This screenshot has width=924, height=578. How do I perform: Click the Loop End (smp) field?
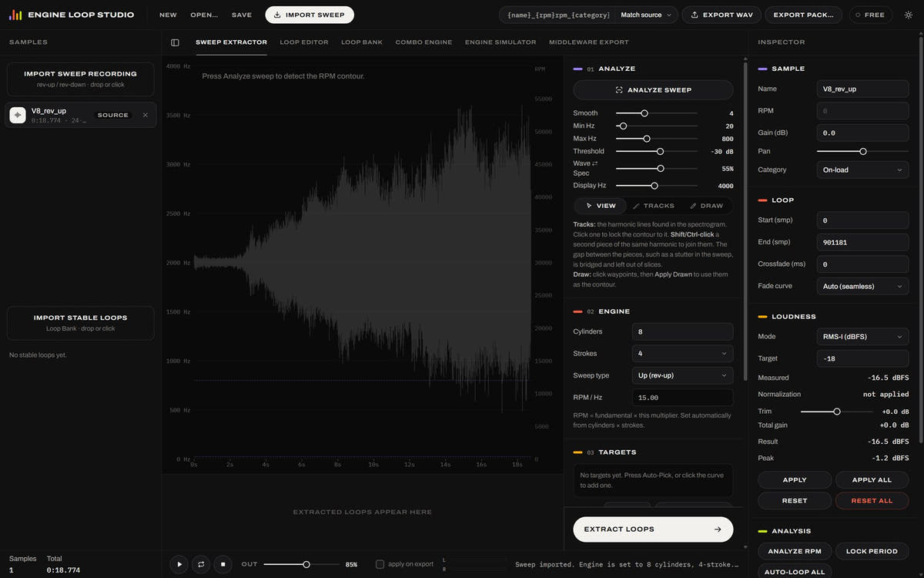point(862,242)
